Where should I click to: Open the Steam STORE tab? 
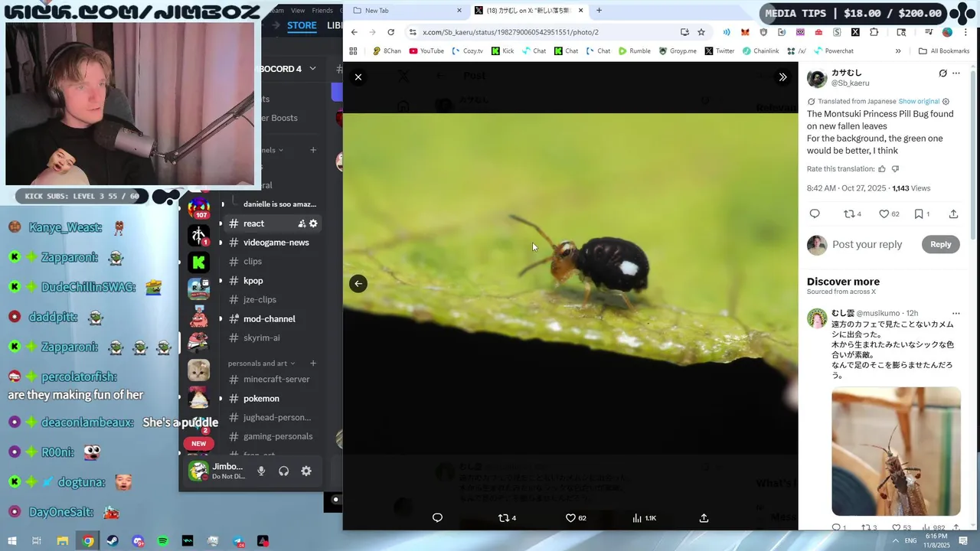pos(302,25)
